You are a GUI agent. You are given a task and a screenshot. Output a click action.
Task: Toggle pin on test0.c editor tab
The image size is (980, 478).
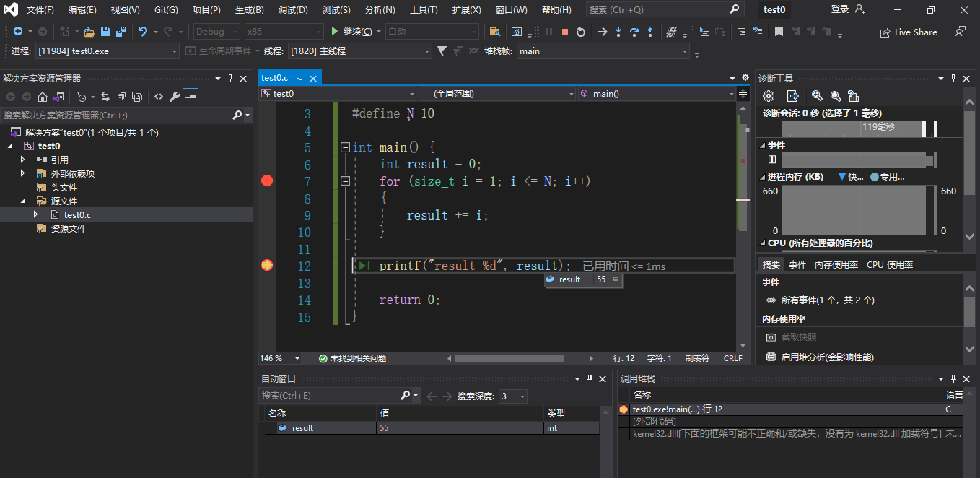[299, 78]
